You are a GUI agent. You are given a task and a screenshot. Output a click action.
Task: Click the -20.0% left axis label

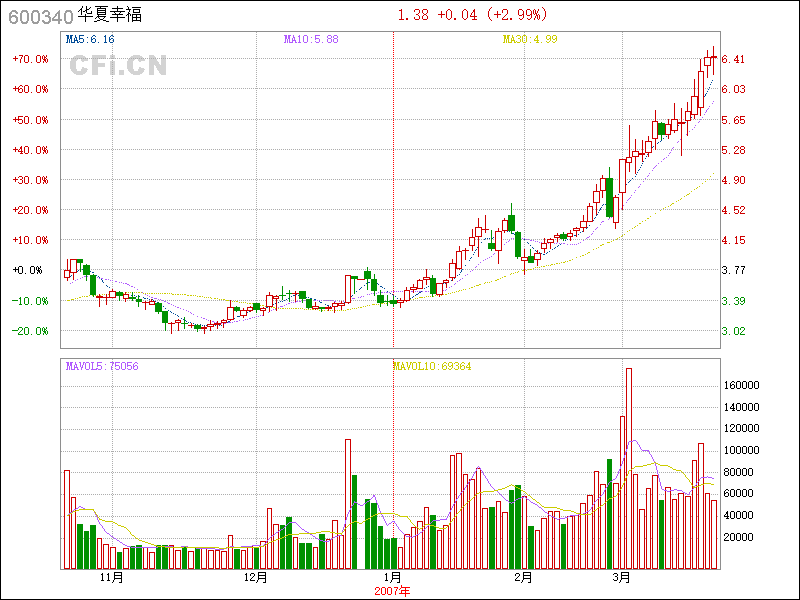(30, 331)
